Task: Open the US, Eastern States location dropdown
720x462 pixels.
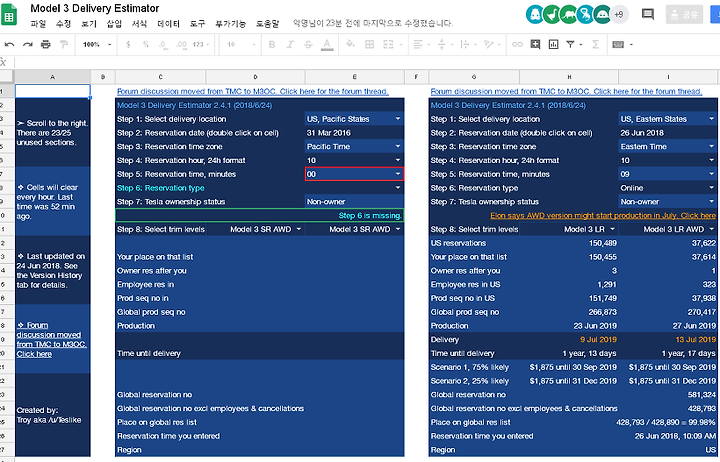Action: tap(712, 119)
